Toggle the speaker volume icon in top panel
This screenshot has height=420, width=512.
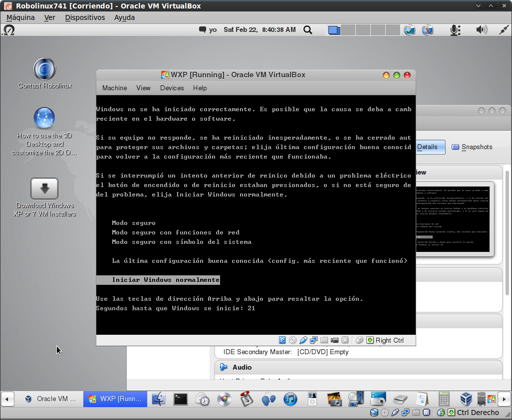point(481,30)
